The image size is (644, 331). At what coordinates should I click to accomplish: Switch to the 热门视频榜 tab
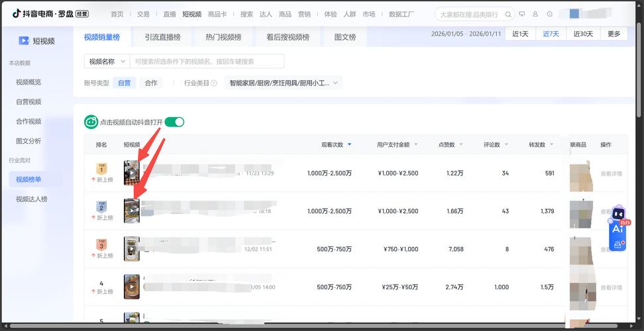point(223,37)
